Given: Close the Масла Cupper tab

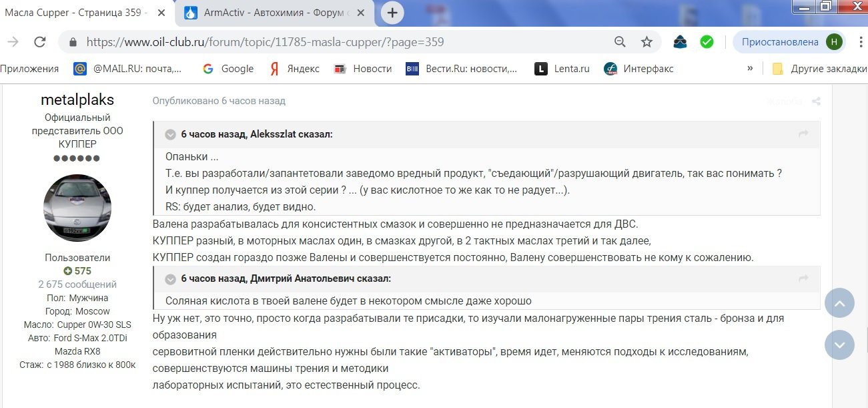Looking at the screenshot, I should click(163, 12).
